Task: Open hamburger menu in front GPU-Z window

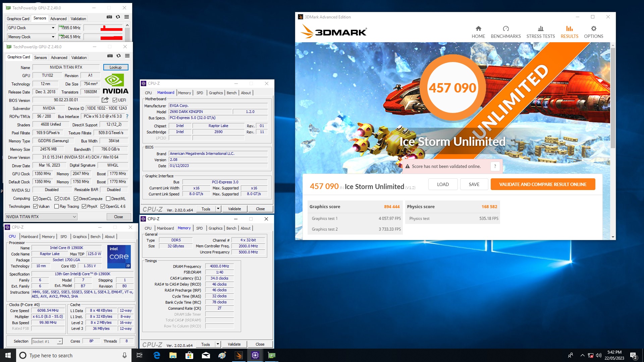Action: pos(127,56)
